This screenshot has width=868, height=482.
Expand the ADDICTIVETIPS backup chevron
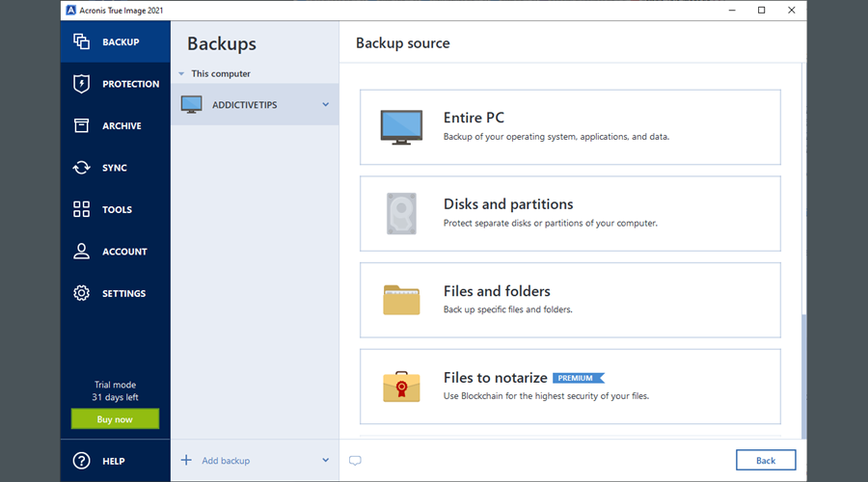pyautogui.click(x=325, y=105)
